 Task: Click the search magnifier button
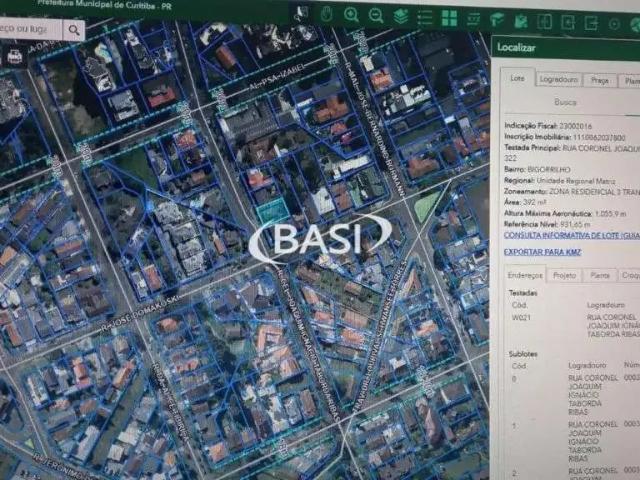click(x=74, y=30)
